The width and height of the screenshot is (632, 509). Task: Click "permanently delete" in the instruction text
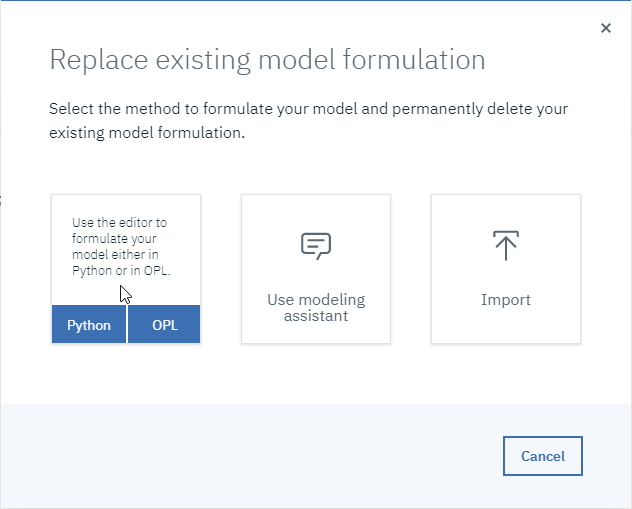tap(459, 109)
